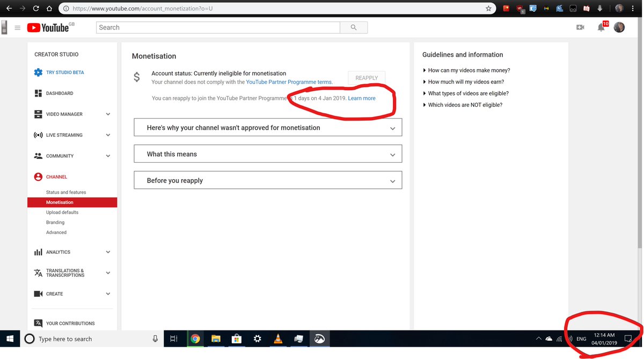This screenshot has width=644, height=359.
Task: Open the uBlock Origin extension icon
Action: [x=519, y=9]
